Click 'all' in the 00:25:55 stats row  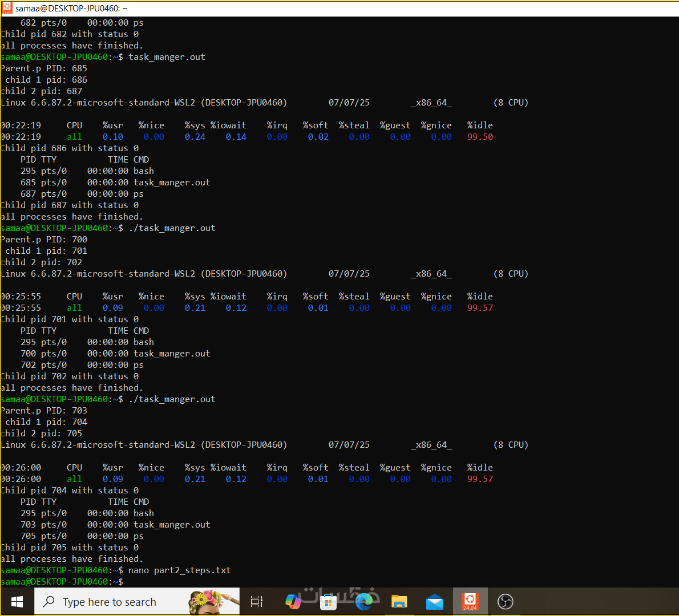tap(74, 308)
